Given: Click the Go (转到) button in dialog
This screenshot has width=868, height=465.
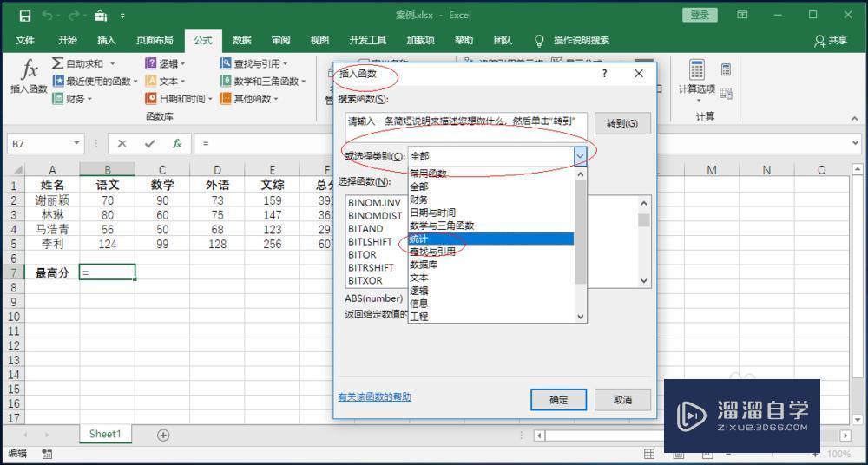Looking at the screenshot, I should tap(622, 123).
